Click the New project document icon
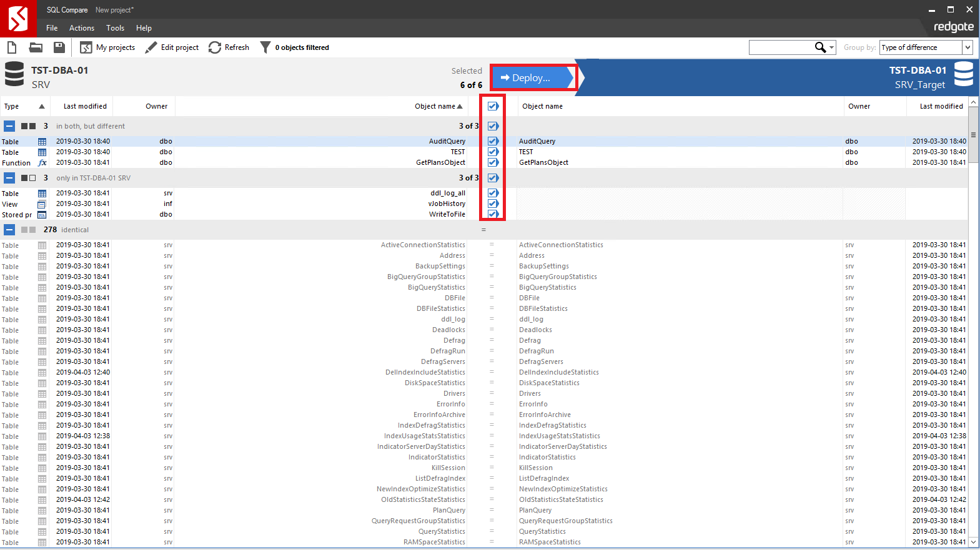This screenshot has height=550, width=980. pyautogui.click(x=12, y=47)
